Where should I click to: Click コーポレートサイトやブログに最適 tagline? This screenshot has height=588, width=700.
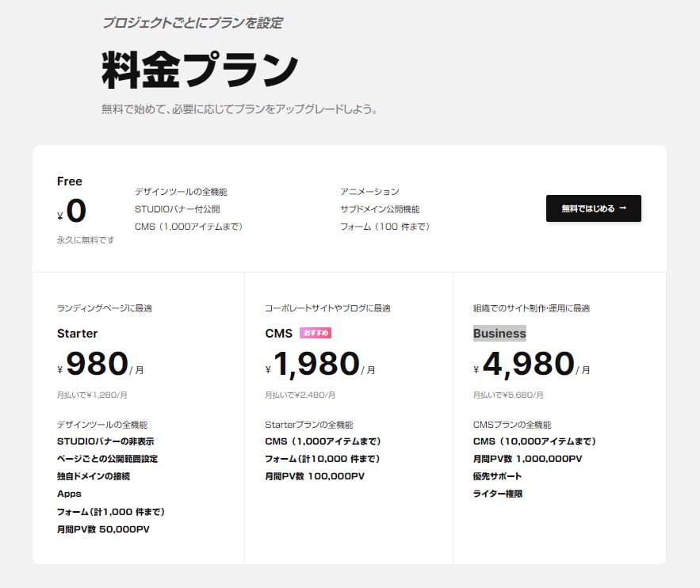(327, 308)
